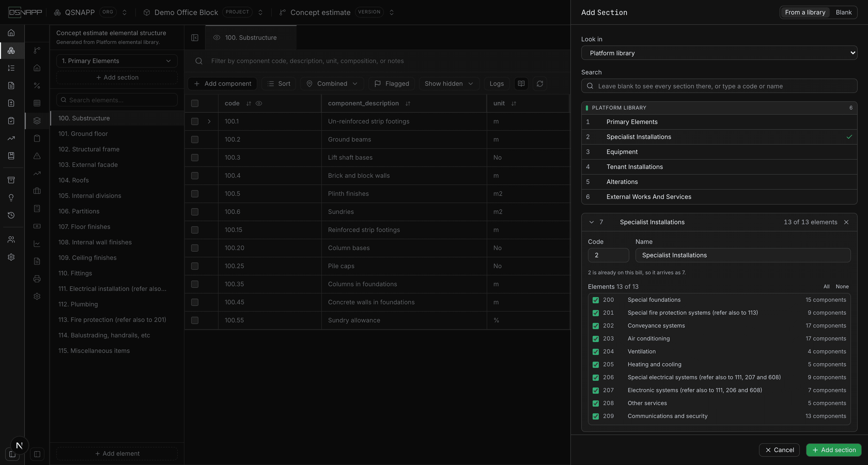Open the users icon in the left sidebar
Screen dimensions: 868x465
coord(11,239)
